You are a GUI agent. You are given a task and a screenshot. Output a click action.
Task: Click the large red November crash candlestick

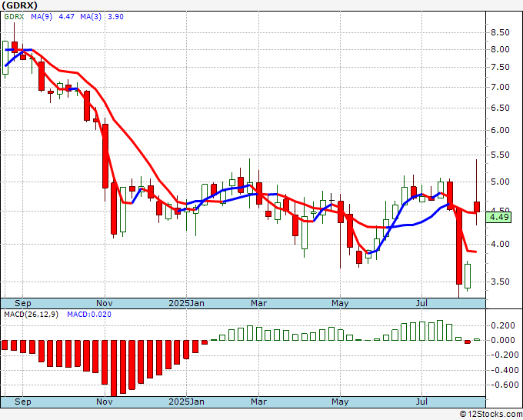click(105, 156)
